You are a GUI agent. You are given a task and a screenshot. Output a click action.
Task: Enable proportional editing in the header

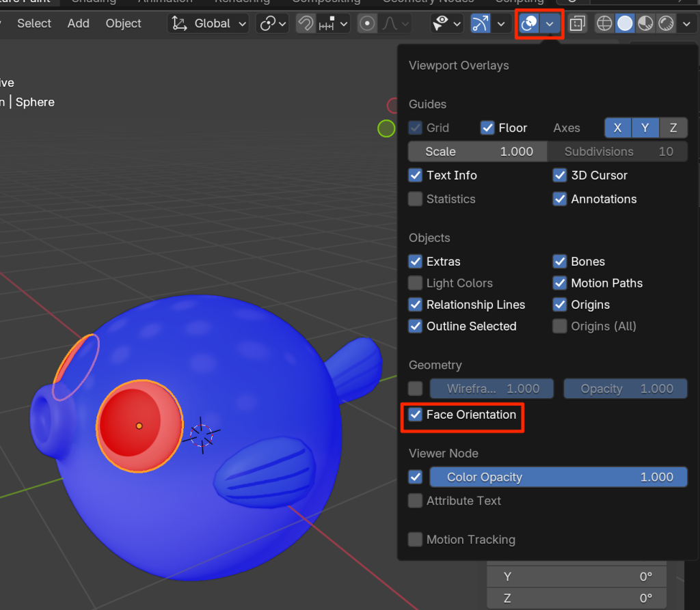click(368, 24)
